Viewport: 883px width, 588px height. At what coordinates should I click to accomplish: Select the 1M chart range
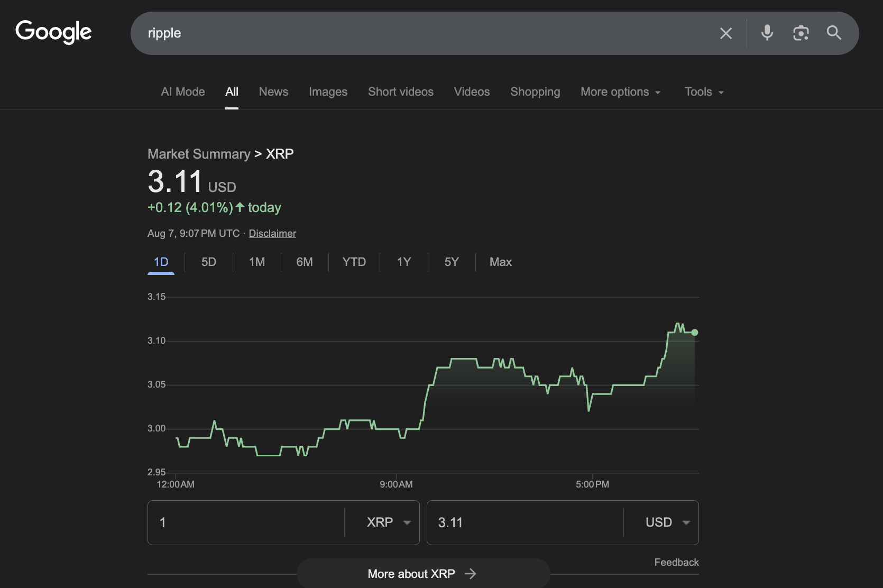[257, 262]
